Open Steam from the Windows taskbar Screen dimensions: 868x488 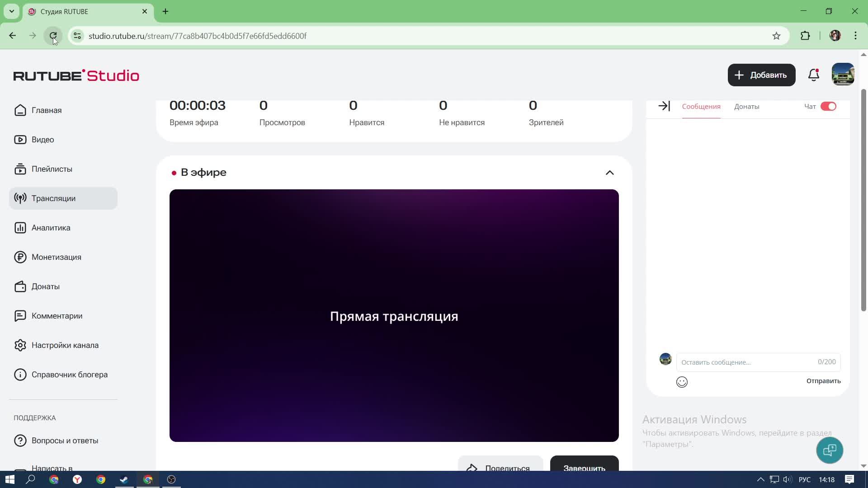coord(124,479)
